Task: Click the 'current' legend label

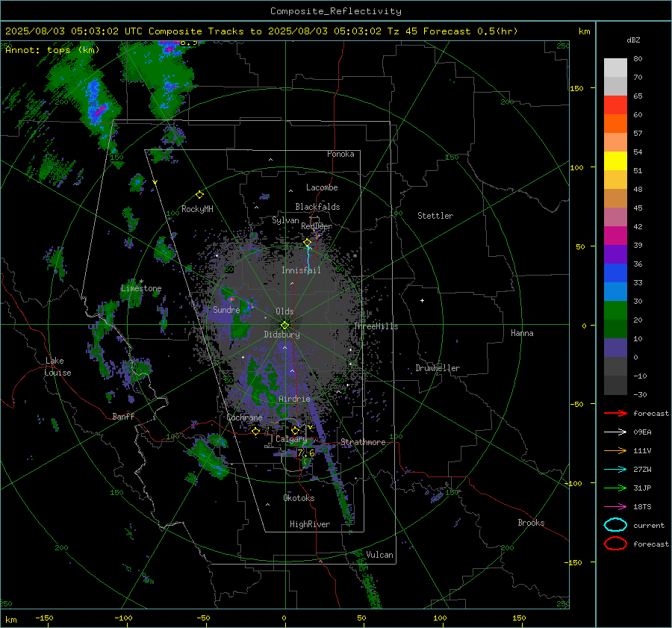Action: [648, 525]
